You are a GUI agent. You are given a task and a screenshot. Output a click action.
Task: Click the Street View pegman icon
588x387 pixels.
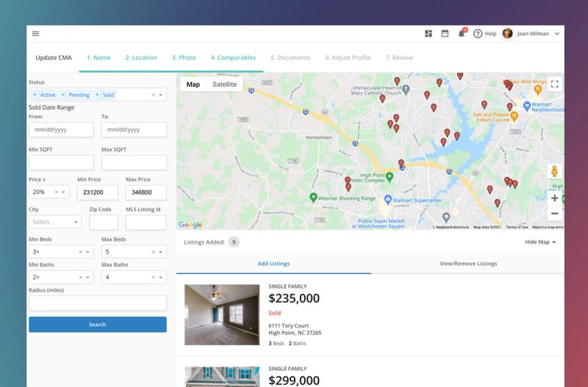click(555, 171)
